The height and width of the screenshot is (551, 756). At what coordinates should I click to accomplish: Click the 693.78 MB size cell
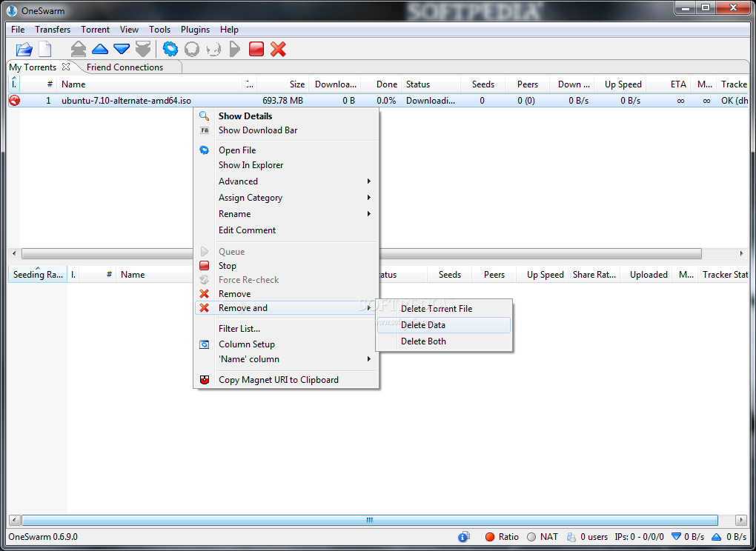point(283,101)
